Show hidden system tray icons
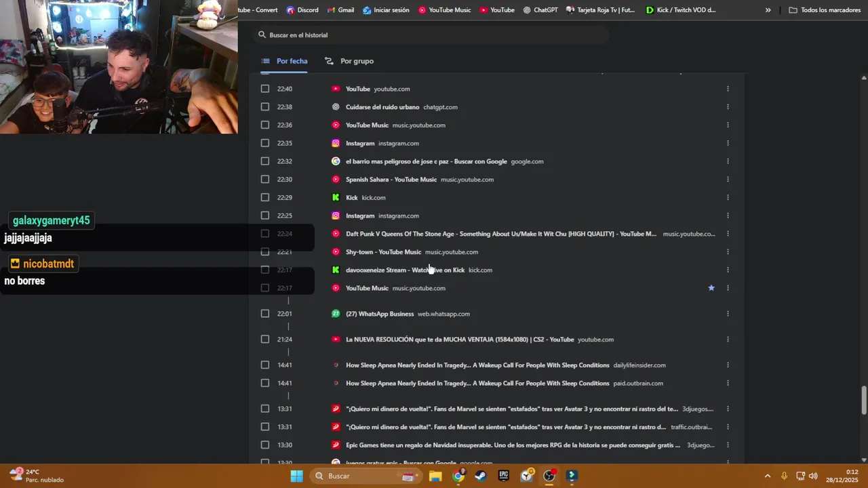 pyautogui.click(x=768, y=476)
